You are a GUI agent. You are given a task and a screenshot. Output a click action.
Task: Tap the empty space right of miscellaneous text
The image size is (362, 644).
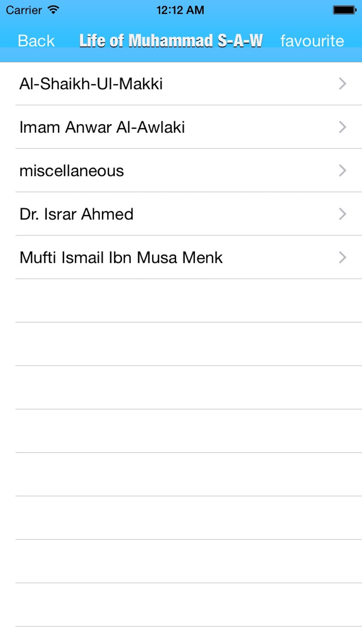230,171
